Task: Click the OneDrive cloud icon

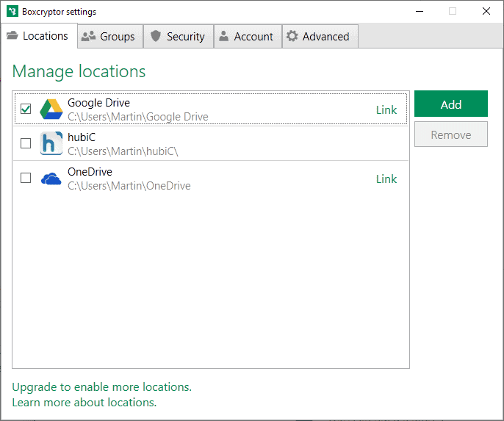Action: (51, 179)
